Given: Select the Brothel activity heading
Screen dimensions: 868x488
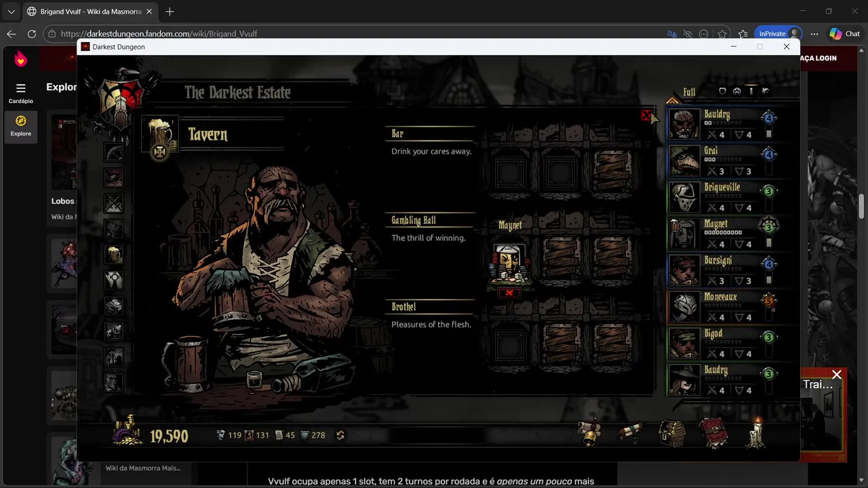Looking at the screenshot, I should [403, 307].
